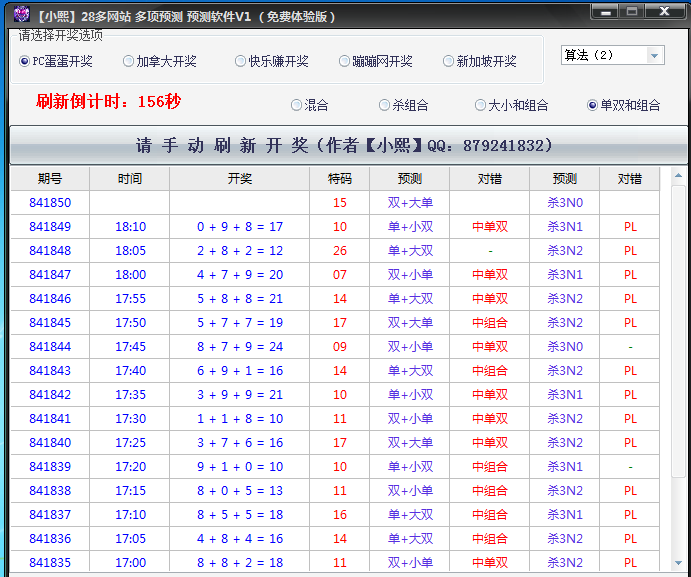This screenshot has height=577, width=691.
Task: Click the 单+小双 prediction in row 841849
Action: [410, 227]
